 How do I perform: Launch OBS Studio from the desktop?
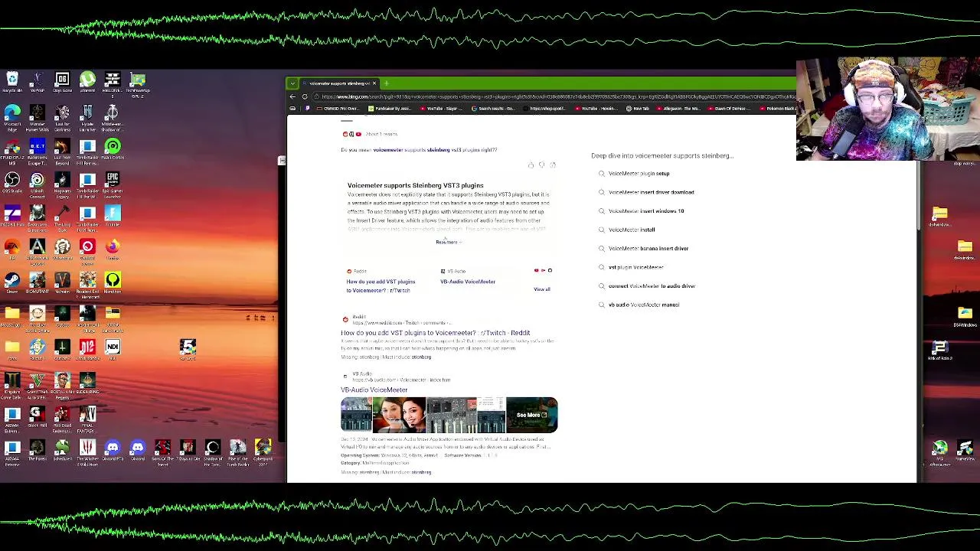pyautogui.click(x=12, y=182)
